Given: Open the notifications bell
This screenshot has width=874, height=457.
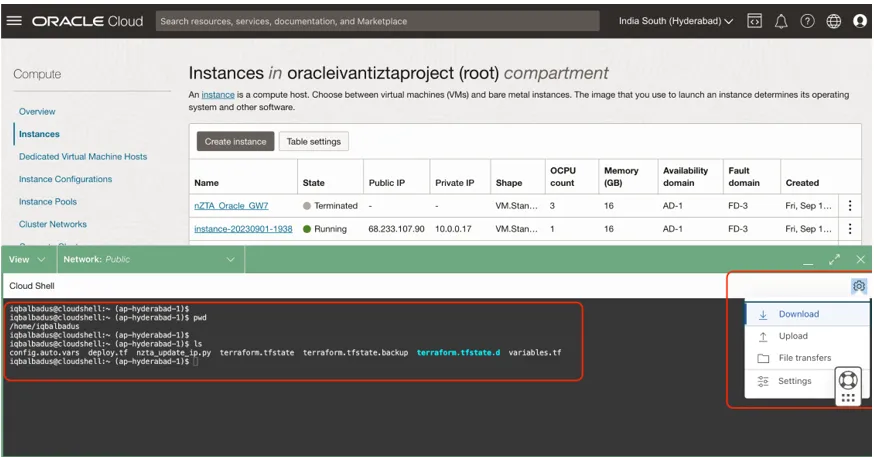Looking at the screenshot, I should [x=781, y=21].
